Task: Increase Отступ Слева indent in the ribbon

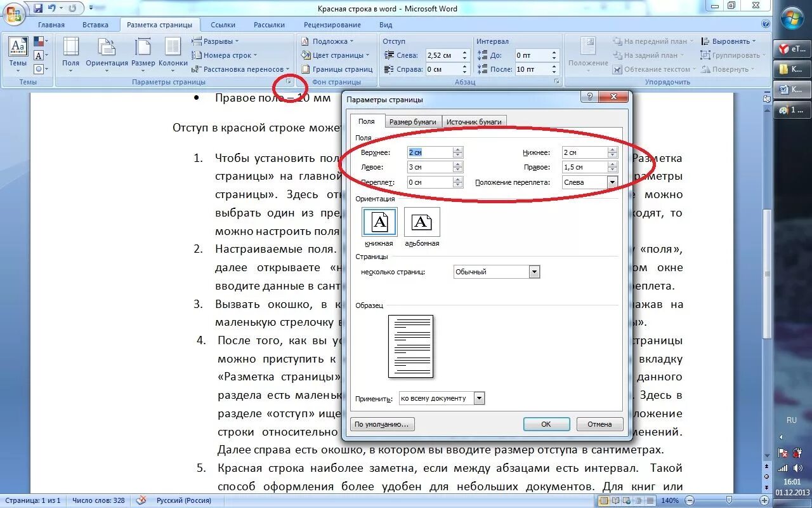Action: pyautogui.click(x=465, y=53)
